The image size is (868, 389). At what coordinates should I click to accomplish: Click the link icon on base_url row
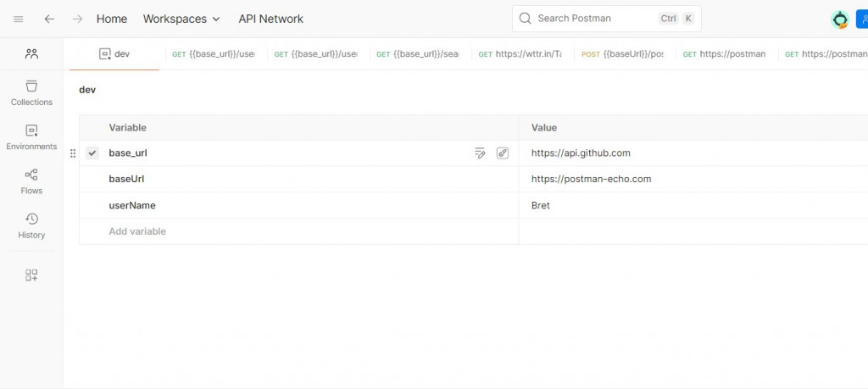coord(503,153)
